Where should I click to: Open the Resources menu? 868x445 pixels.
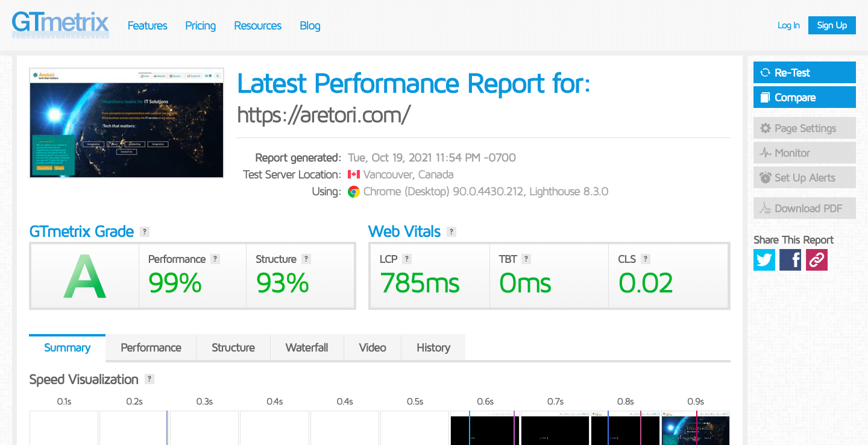click(257, 25)
